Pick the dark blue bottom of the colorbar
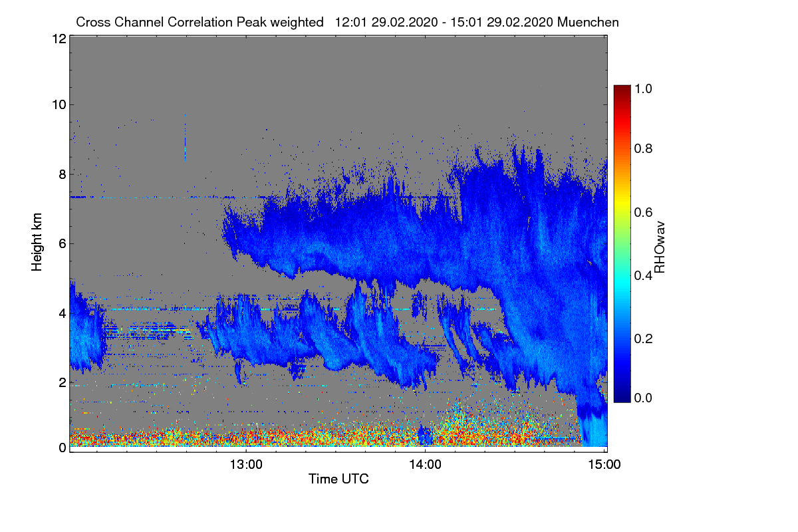This screenshot has width=798, height=532. tap(622, 398)
